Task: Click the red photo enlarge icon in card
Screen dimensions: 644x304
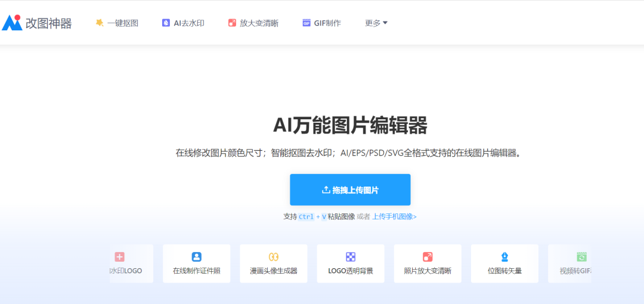Action: [428, 257]
